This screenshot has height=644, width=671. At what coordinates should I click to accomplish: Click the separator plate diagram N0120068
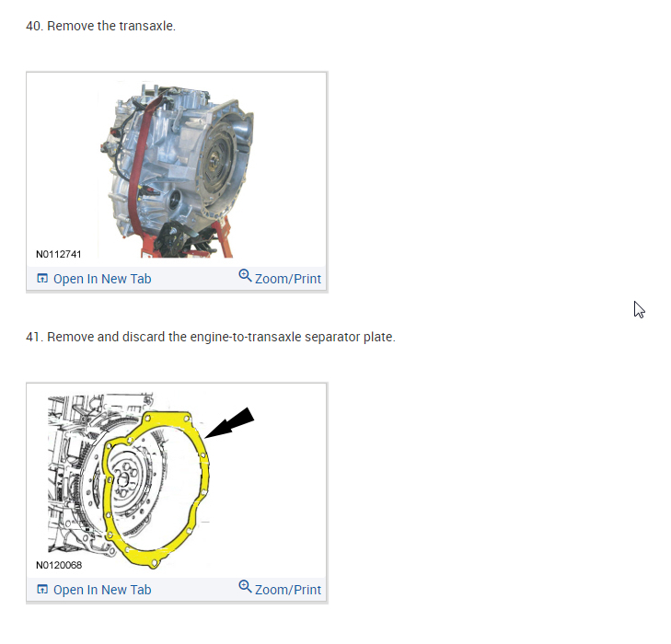[x=177, y=480]
